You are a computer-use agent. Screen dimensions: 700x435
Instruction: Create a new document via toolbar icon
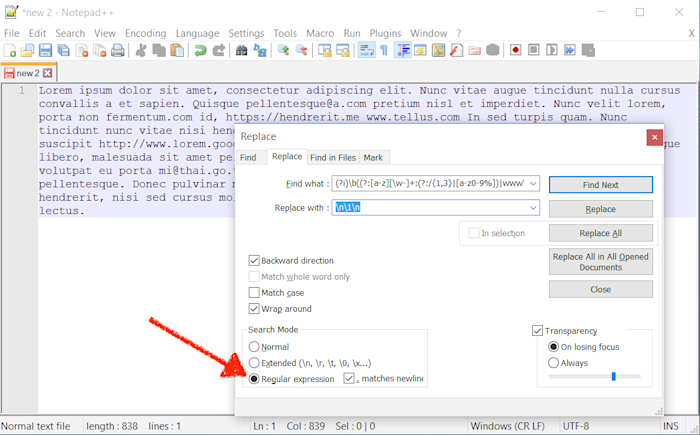pyautogui.click(x=10, y=50)
